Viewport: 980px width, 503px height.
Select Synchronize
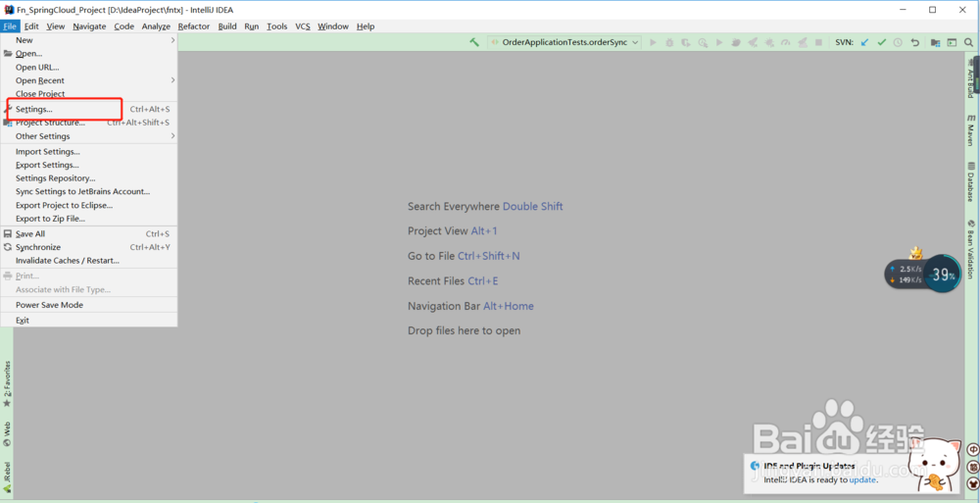(89, 247)
